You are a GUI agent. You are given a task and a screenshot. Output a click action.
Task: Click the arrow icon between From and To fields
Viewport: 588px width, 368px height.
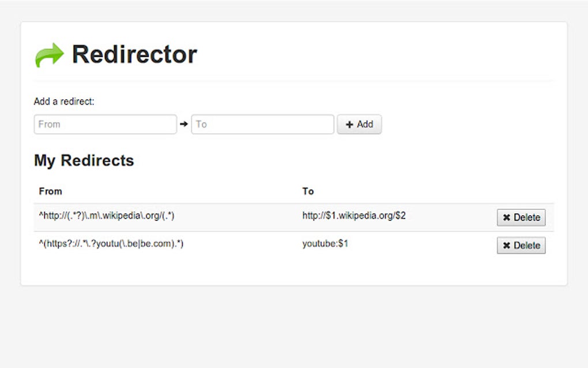(184, 123)
